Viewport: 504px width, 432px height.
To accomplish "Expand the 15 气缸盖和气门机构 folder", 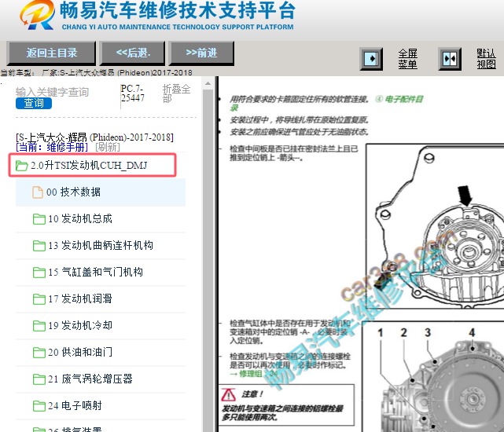I will coord(101,272).
